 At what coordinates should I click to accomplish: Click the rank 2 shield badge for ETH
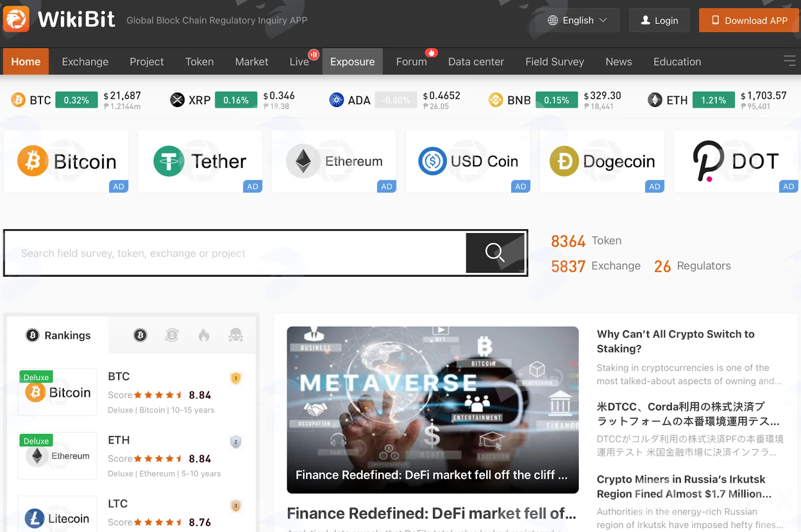pyautogui.click(x=236, y=442)
